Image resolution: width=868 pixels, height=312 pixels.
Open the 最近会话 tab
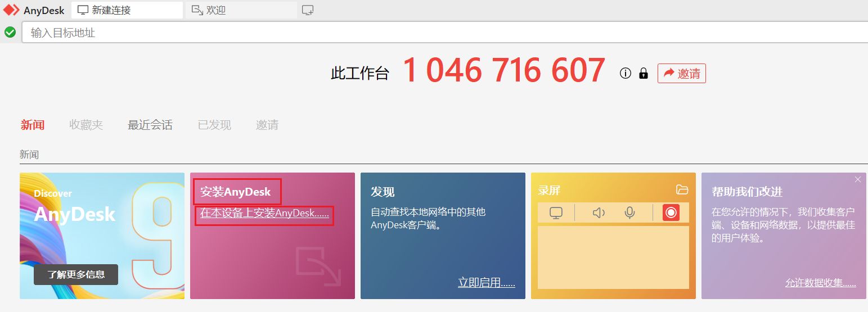pyautogui.click(x=150, y=125)
